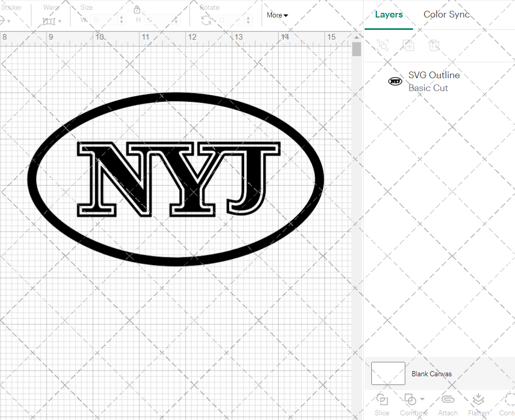Select the SVG Outline layer thumbnail

(x=395, y=81)
